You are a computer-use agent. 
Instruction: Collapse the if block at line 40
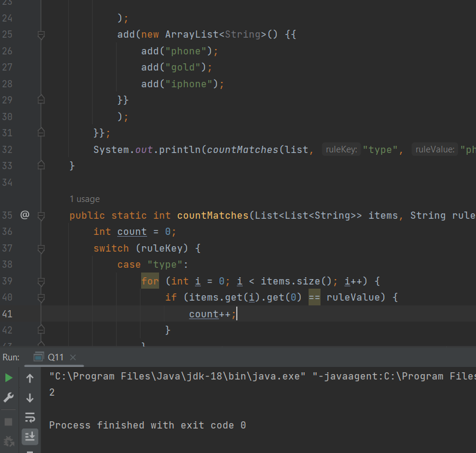[x=41, y=298]
